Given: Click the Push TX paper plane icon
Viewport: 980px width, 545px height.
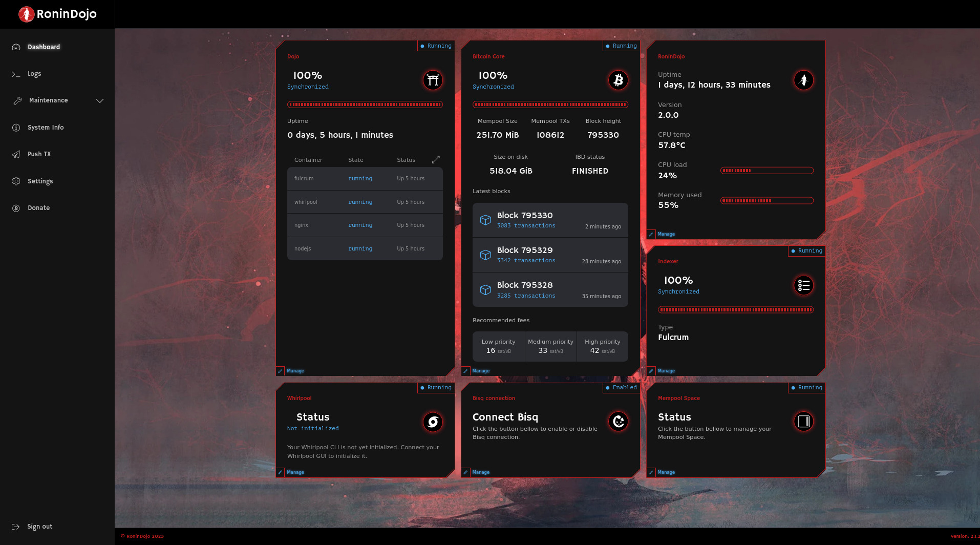Looking at the screenshot, I should [x=16, y=154].
